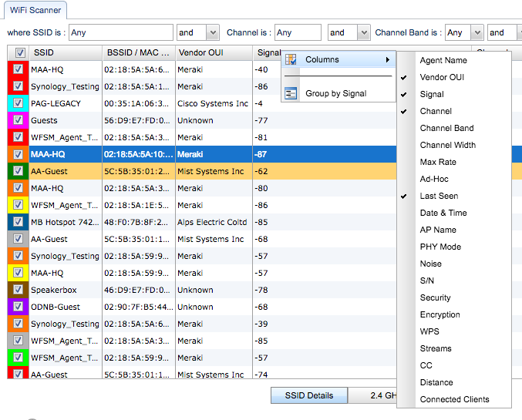Image resolution: width=522 pixels, height=420 pixels.
Task: Enable the Channel Width column
Action: pos(447,145)
